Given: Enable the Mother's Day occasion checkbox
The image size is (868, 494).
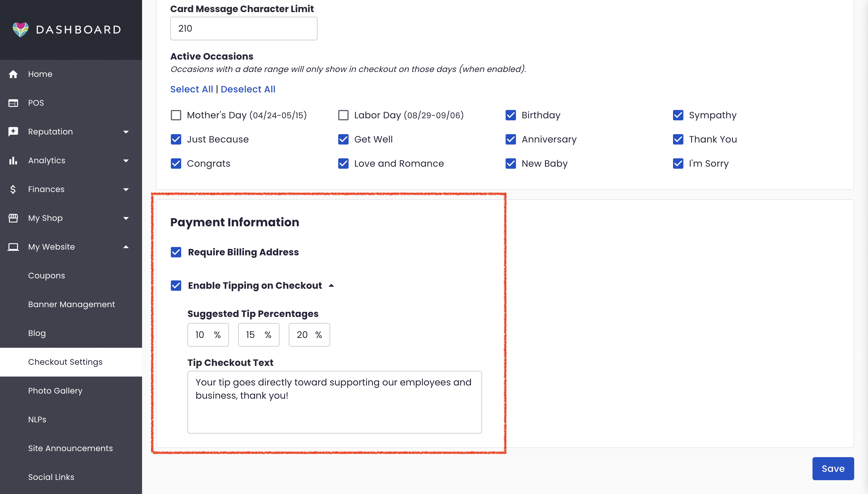Looking at the screenshot, I should point(176,115).
